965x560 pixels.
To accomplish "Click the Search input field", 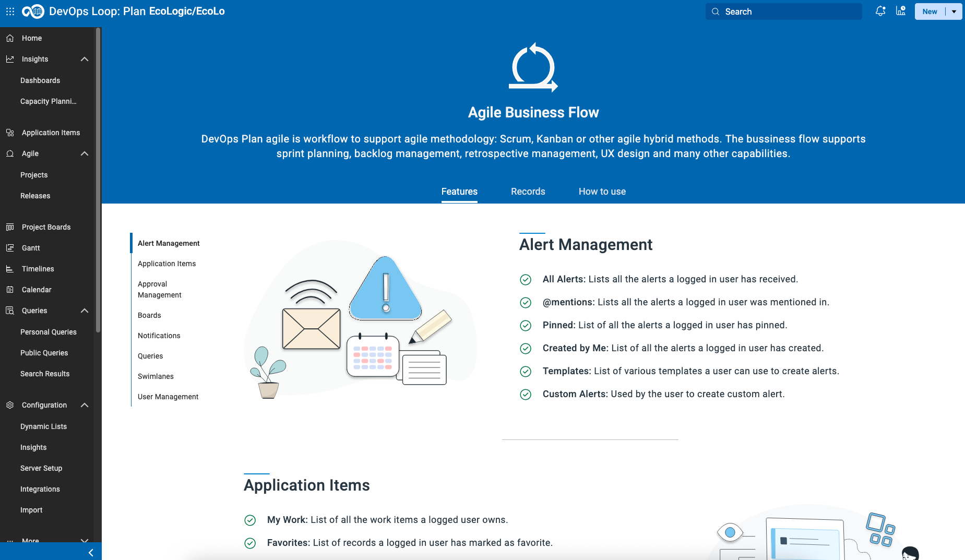I will pos(783,11).
